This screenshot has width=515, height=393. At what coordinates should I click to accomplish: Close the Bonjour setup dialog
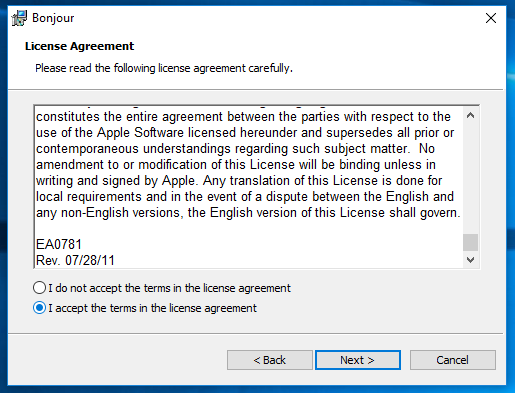[x=491, y=18]
